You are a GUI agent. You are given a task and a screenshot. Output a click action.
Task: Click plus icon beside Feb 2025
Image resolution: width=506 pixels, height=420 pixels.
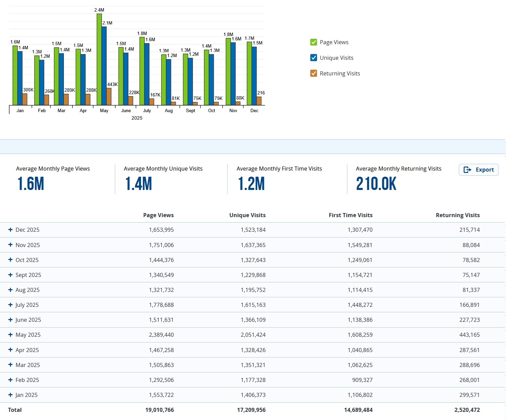point(11,380)
